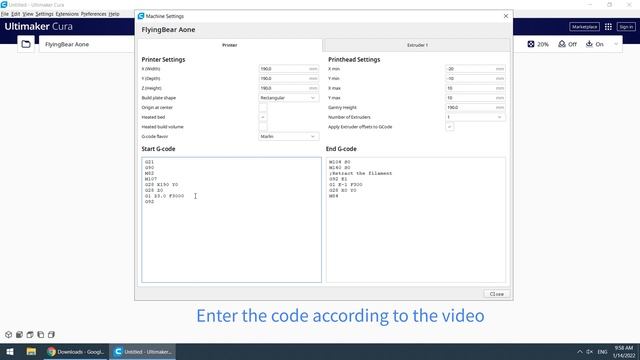Click the Sign in button
The width and height of the screenshot is (640, 360).
point(626,27)
